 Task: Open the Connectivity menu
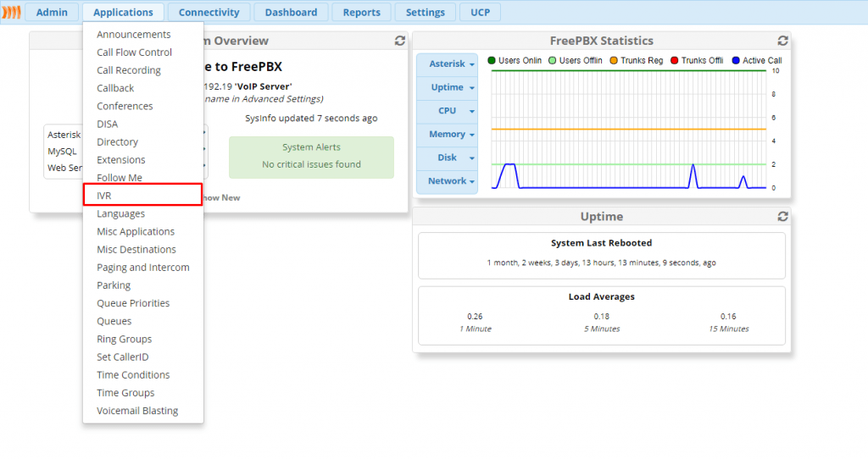[209, 12]
